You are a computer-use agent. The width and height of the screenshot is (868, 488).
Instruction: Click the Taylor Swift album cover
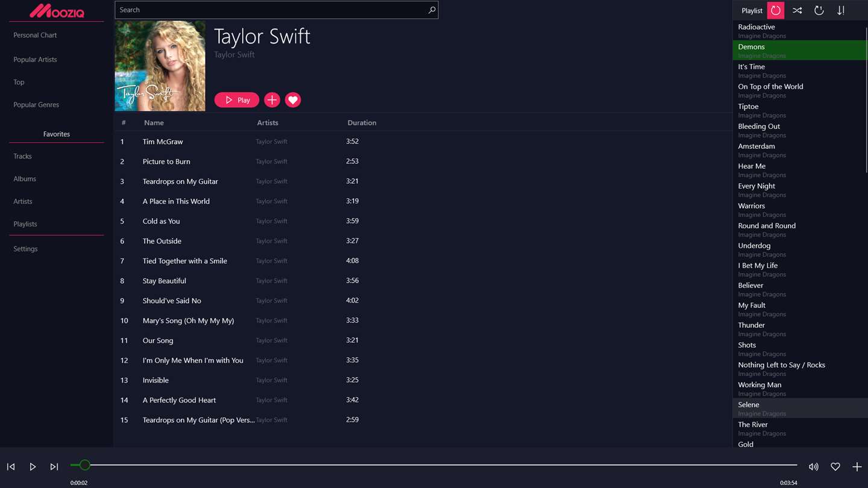160,66
